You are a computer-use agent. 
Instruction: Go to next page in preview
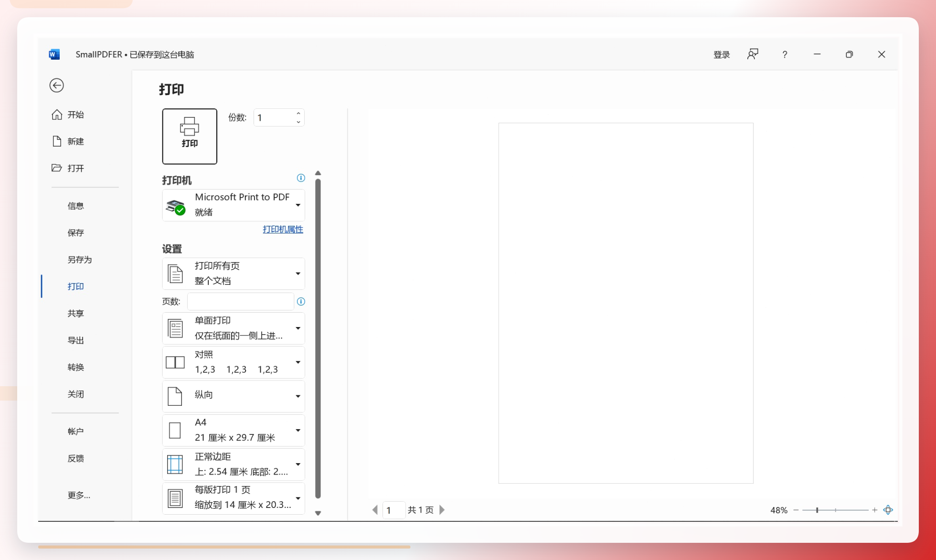442,510
